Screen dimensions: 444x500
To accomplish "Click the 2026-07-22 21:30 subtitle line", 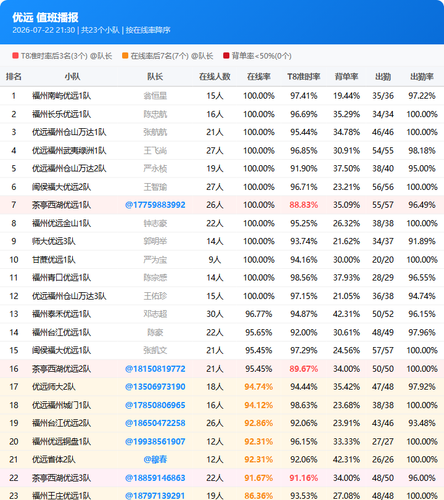I will (91, 30).
